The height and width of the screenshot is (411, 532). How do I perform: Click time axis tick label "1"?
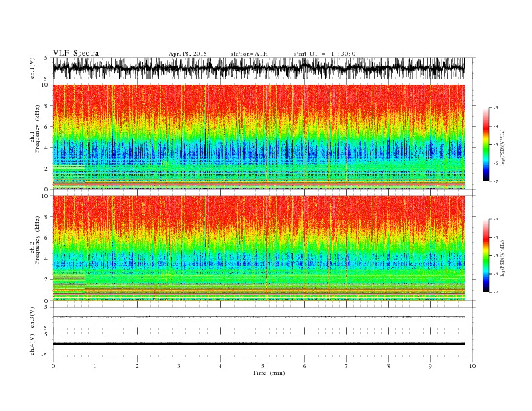[95, 366]
